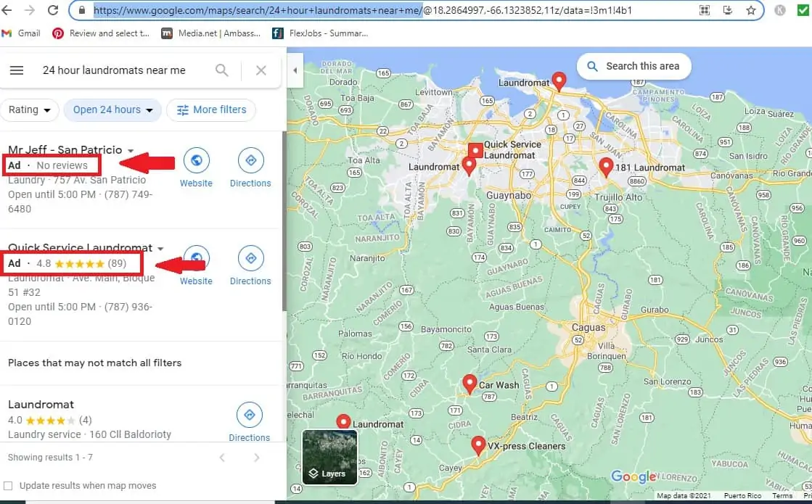Go back to the previous browser page
This screenshot has width=812, height=504.
[7, 10]
